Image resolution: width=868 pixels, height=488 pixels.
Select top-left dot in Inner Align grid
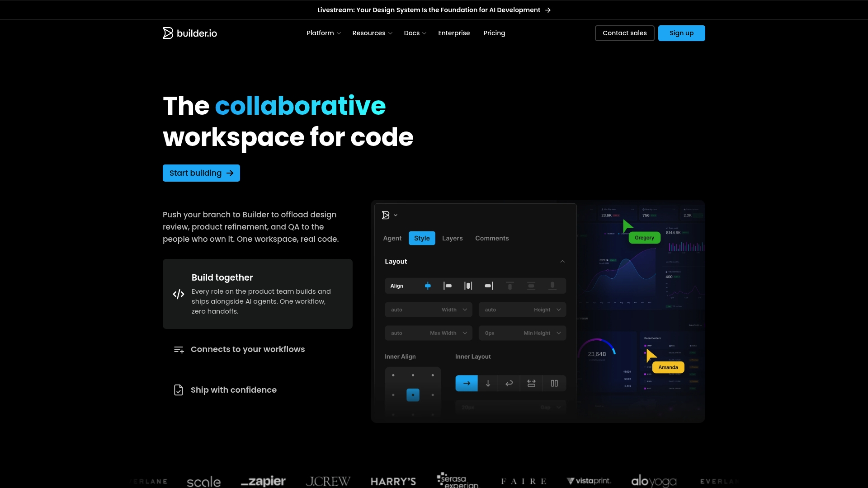[x=393, y=375]
